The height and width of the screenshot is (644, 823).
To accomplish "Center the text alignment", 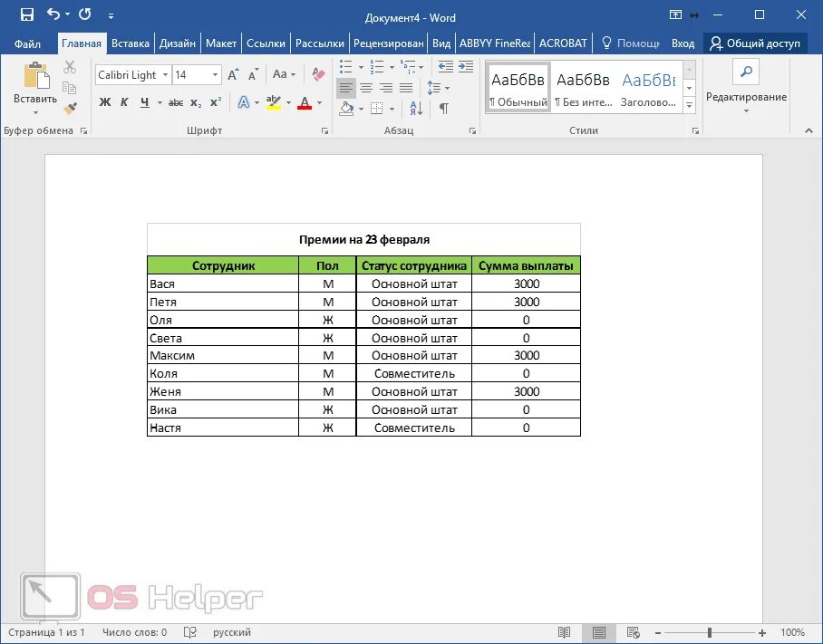I will coord(366,88).
